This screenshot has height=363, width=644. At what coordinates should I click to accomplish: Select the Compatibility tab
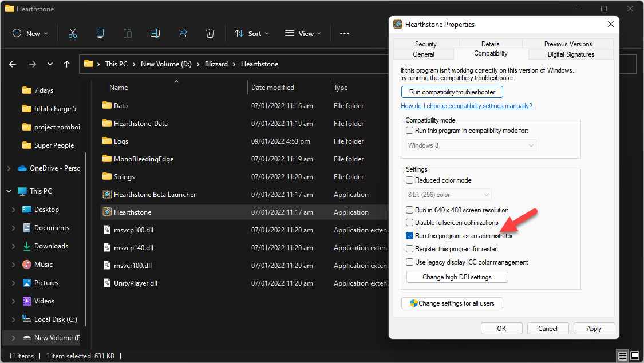pos(491,53)
